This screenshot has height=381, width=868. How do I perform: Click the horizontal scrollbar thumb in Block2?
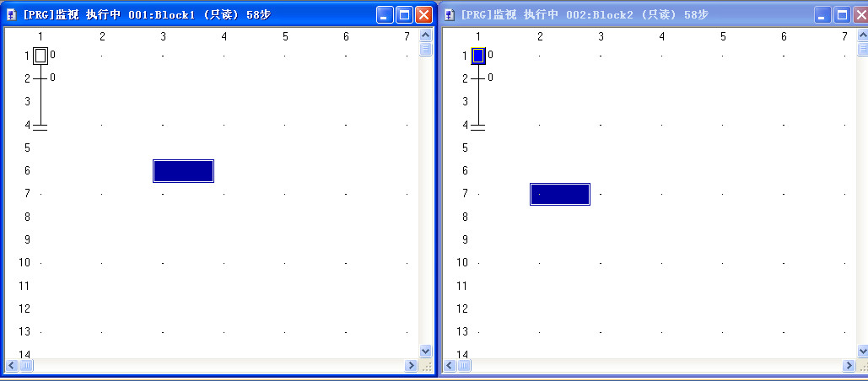coord(464,366)
